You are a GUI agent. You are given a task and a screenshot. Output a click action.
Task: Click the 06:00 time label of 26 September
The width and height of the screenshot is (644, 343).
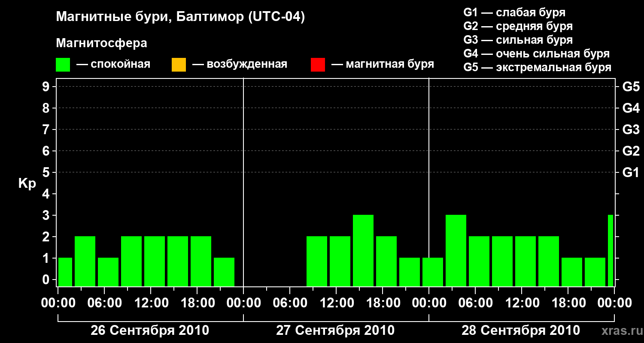click(104, 303)
